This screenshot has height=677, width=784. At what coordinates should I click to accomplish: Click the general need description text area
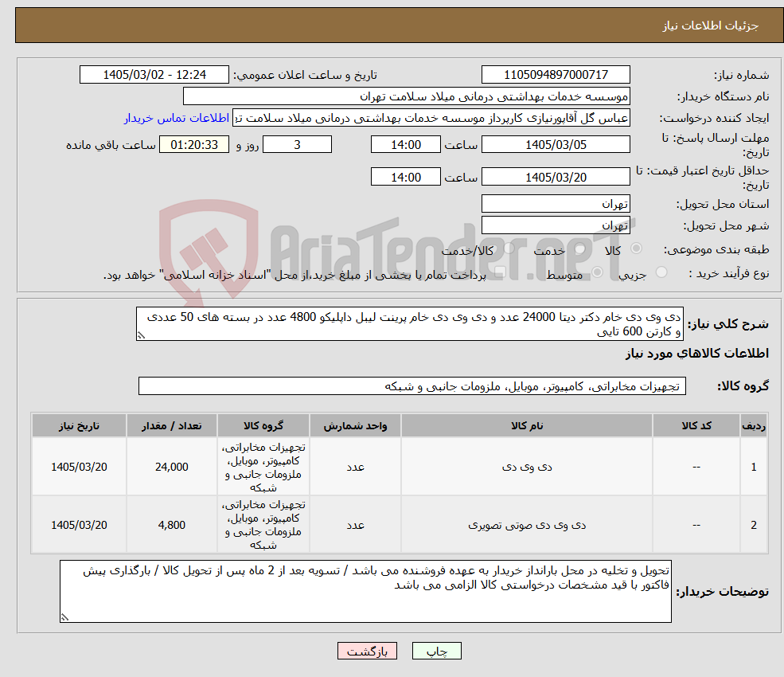point(409,323)
